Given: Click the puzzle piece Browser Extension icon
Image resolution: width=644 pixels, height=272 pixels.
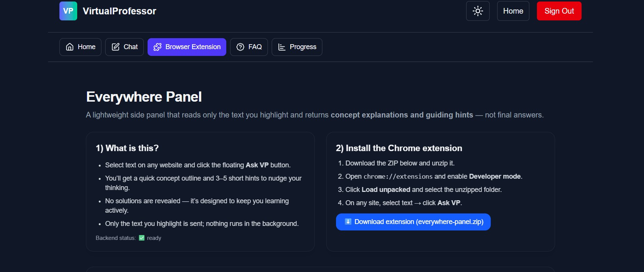Looking at the screenshot, I should (x=157, y=47).
